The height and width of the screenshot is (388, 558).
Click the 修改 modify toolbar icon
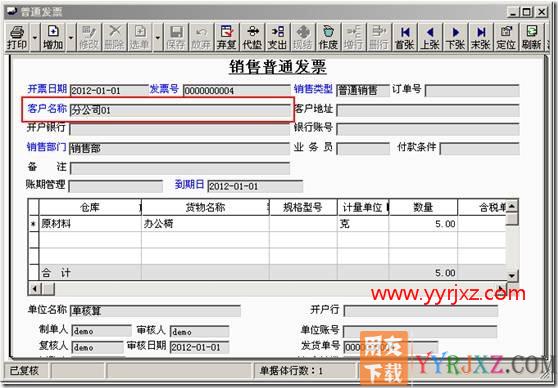tap(88, 37)
